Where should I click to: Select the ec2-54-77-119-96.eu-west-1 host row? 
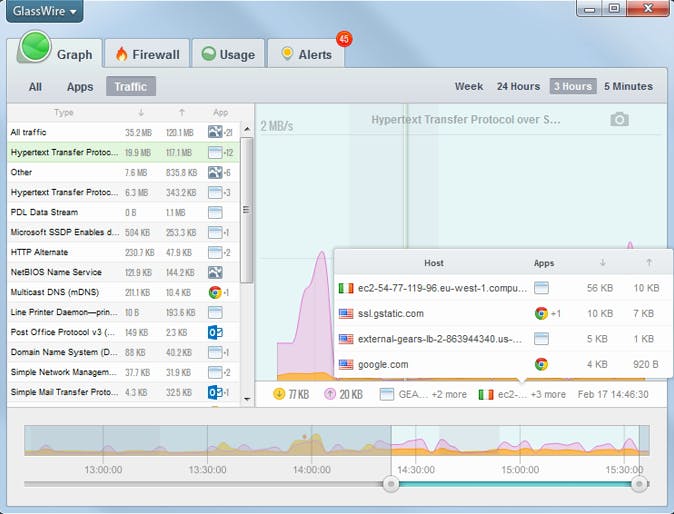point(503,288)
